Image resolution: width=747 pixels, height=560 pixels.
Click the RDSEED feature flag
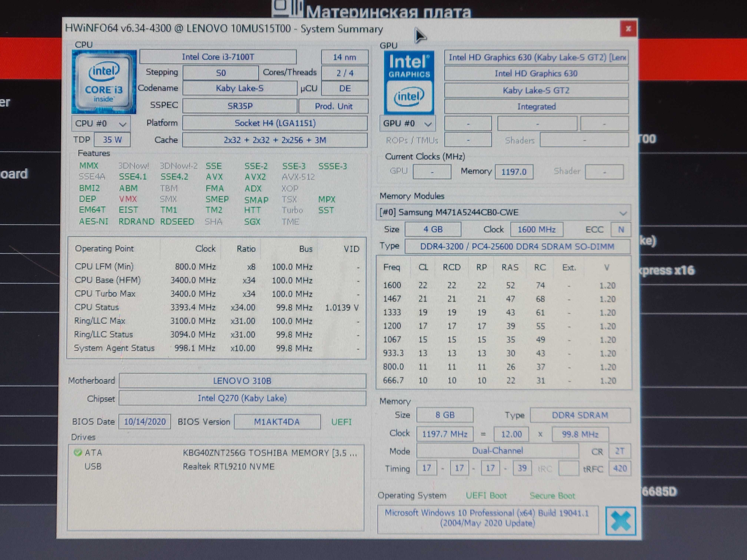[177, 222]
